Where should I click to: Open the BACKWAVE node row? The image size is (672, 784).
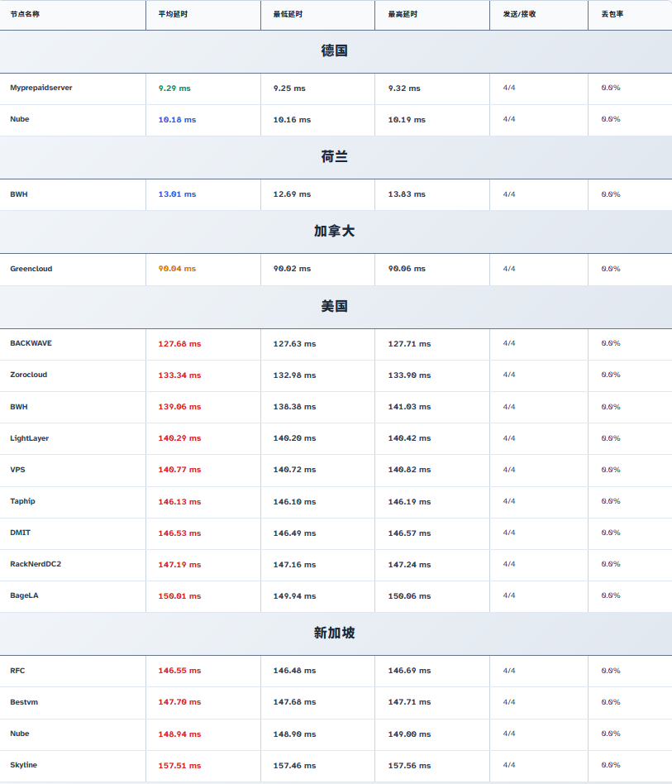click(x=31, y=343)
